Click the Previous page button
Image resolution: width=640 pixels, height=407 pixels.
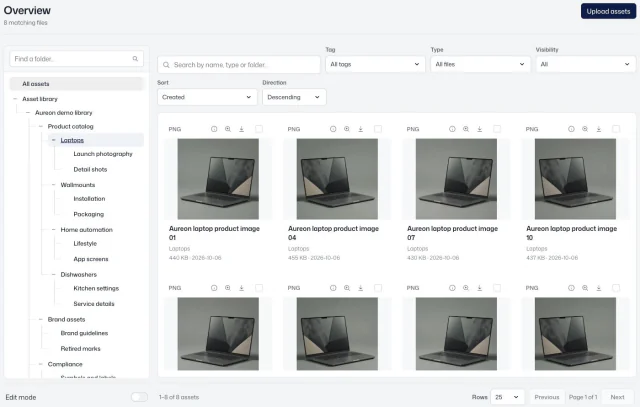(547, 397)
